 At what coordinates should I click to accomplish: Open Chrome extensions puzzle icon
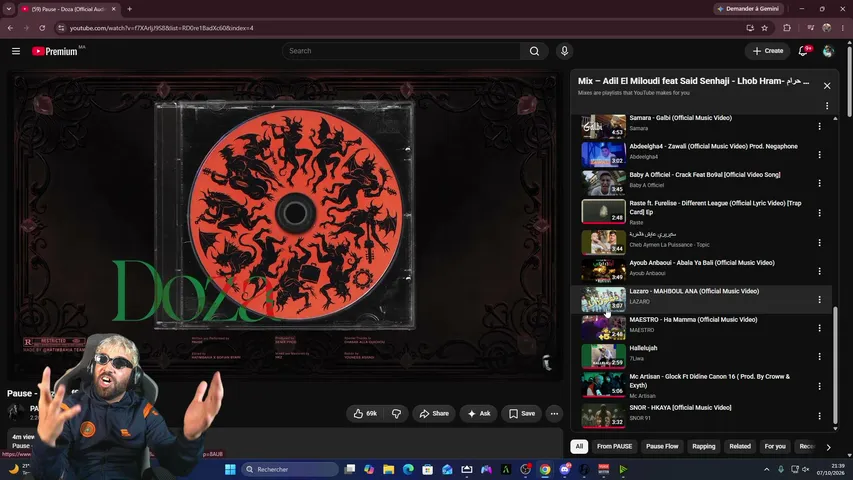pyautogui.click(x=787, y=28)
